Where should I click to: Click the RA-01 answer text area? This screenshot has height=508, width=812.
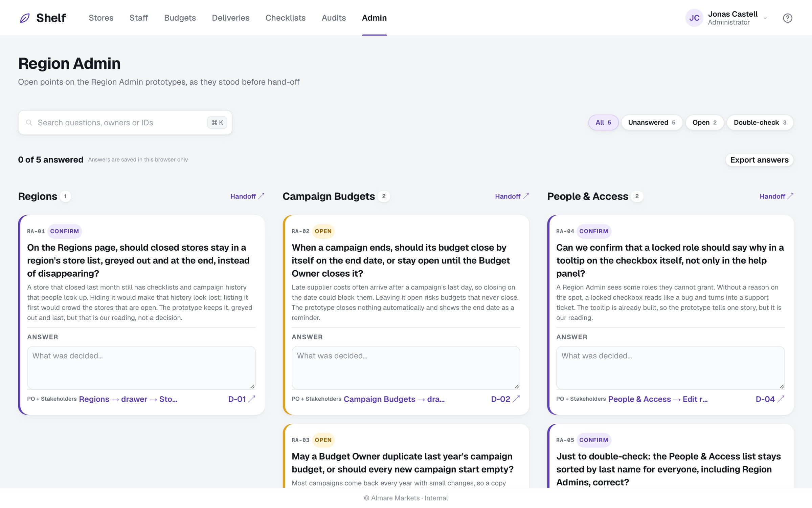[x=141, y=368]
